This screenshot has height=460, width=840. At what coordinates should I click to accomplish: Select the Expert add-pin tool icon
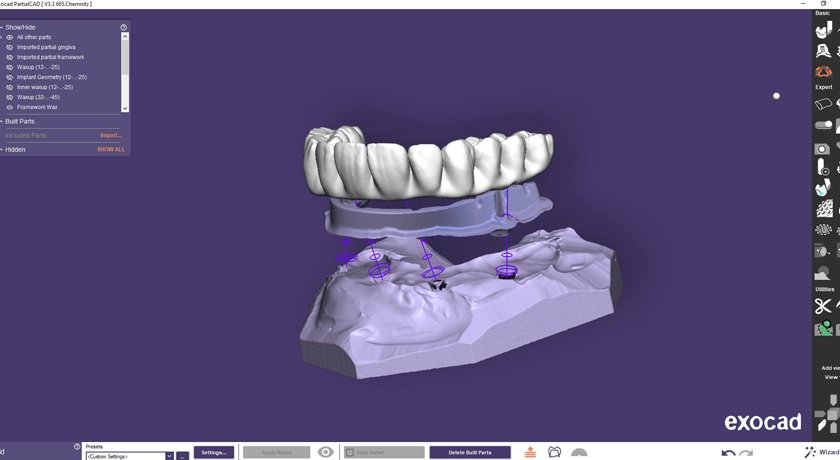pyautogui.click(x=823, y=167)
